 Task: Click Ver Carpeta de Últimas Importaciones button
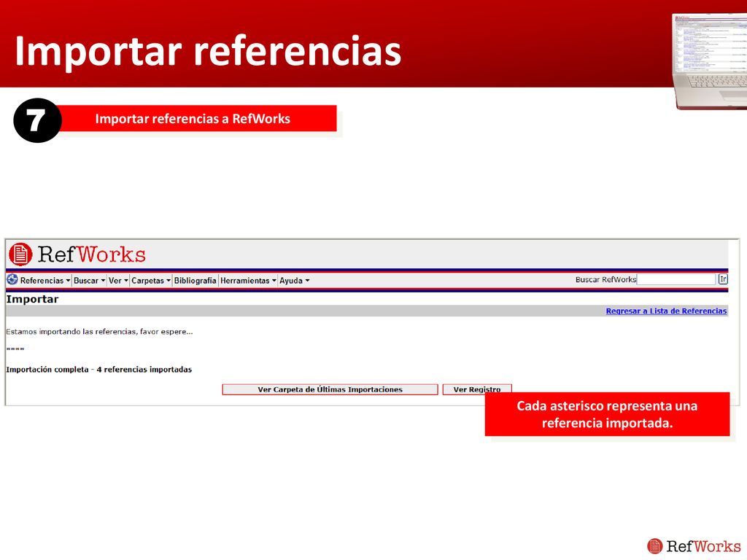point(330,389)
